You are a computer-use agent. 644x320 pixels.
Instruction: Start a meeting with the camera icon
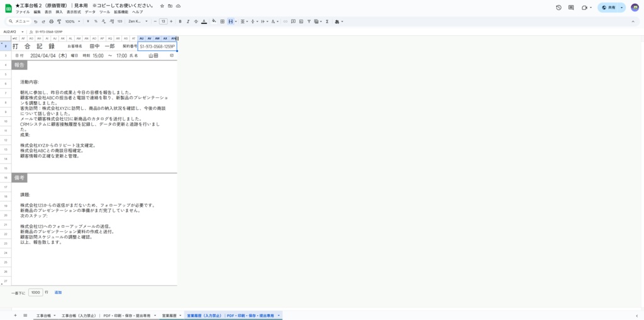pyautogui.click(x=584, y=8)
